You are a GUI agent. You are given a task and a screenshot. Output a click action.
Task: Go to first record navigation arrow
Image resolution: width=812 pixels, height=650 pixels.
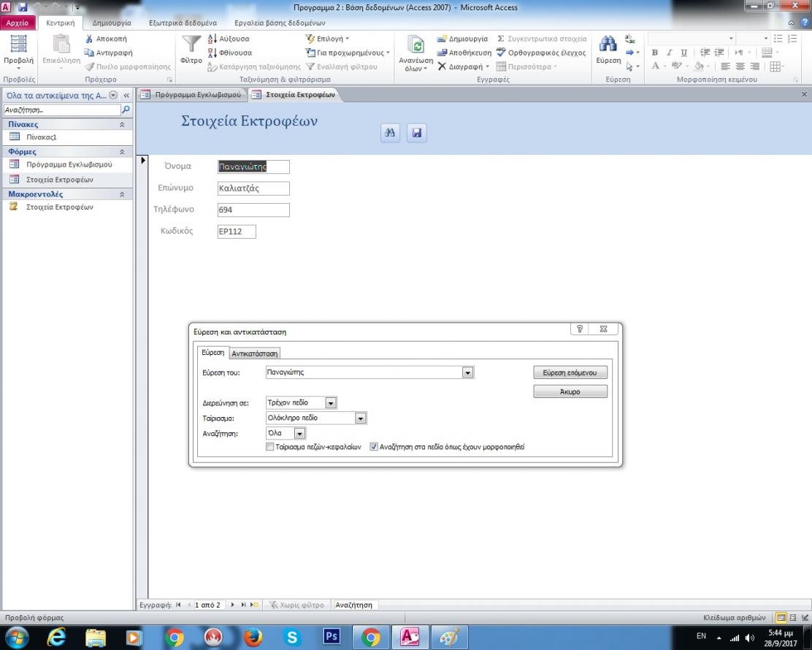click(179, 605)
